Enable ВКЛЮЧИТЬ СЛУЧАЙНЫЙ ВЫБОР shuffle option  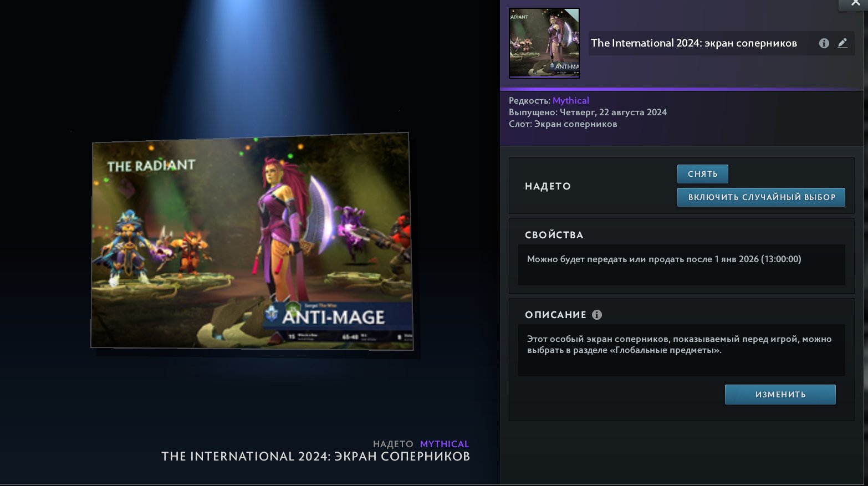tap(761, 197)
